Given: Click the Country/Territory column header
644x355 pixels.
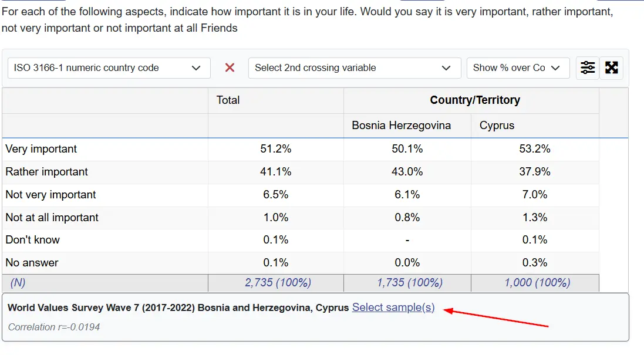Looking at the screenshot, I should (x=474, y=100).
